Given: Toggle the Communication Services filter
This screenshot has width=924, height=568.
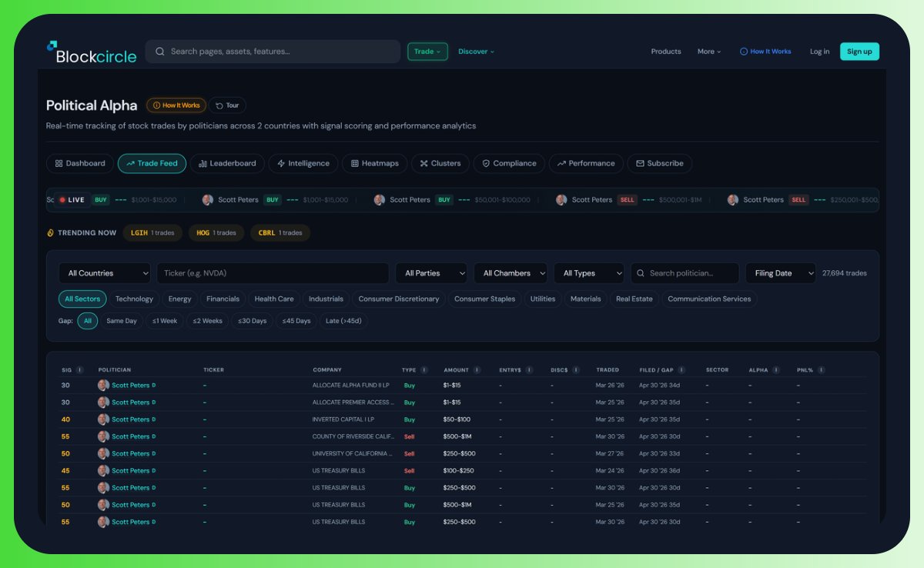Looking at the screenshot, I should point(709,299).
